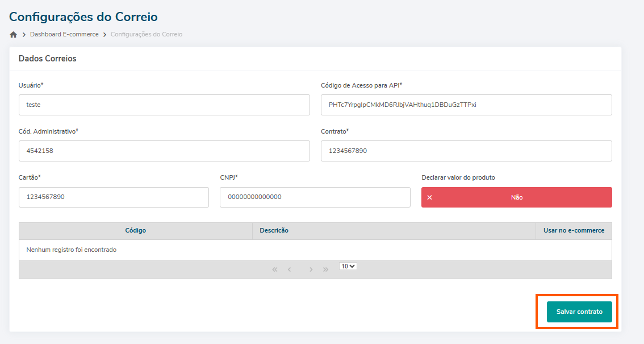Click the CNPJ input field
Screen dimensions: 644x344
(315, 197)
